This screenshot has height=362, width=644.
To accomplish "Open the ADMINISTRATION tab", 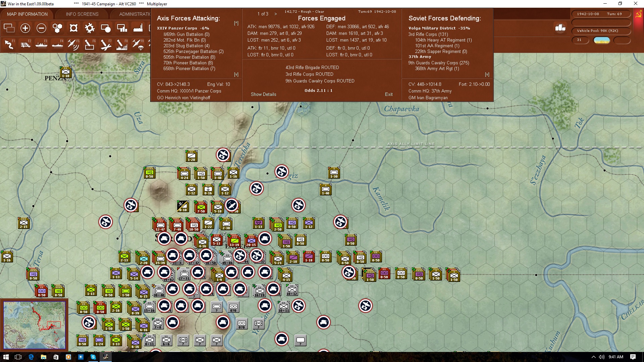I will (x=135, y=14).
